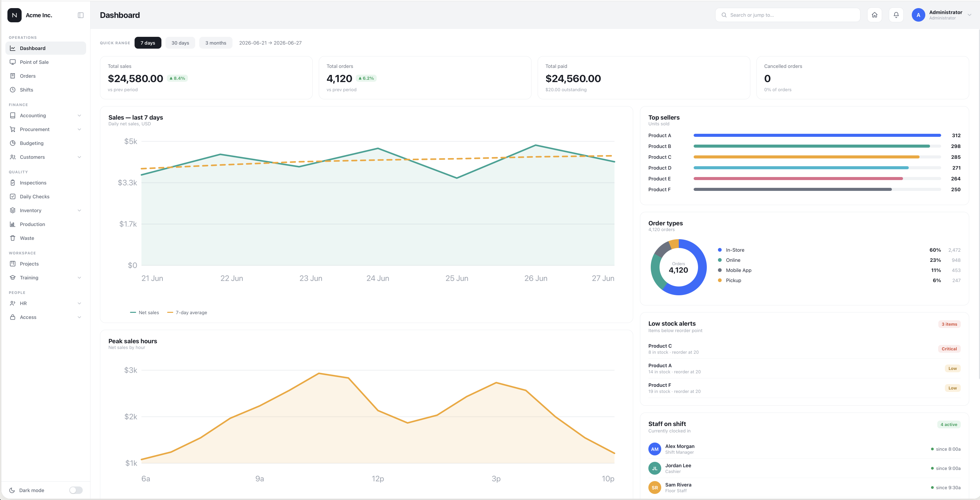Click the Critical badge for Product C

[949, 349]
